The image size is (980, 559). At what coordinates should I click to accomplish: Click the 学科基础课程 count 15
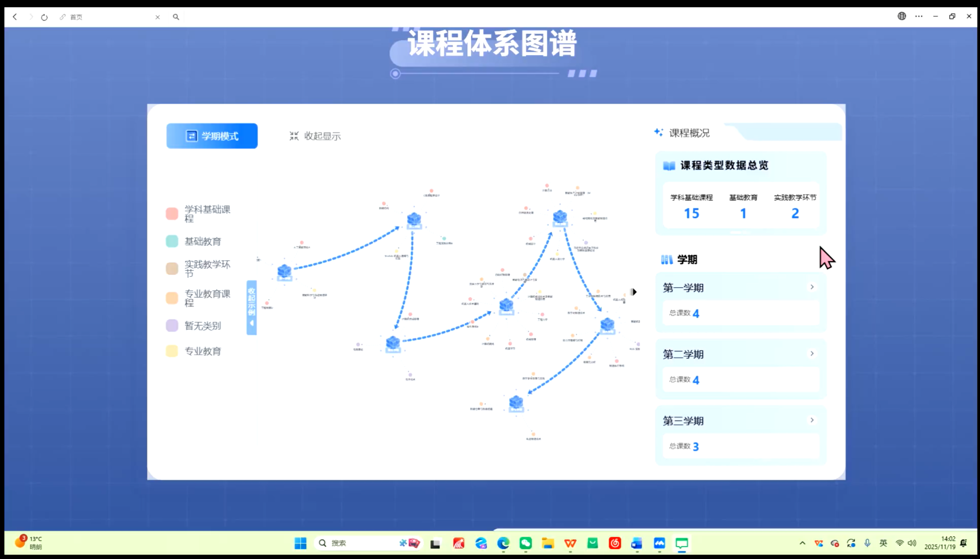click(x=691, y=213)
